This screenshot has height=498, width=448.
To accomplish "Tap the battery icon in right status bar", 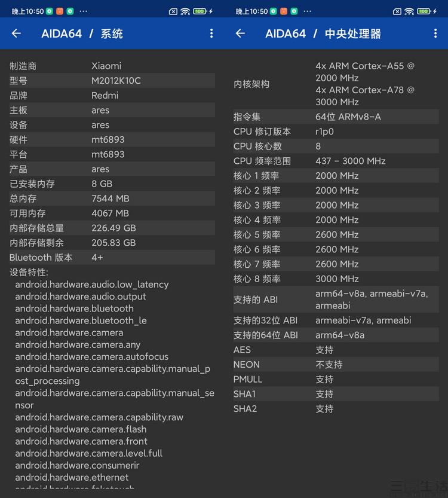I will [424, 11].
